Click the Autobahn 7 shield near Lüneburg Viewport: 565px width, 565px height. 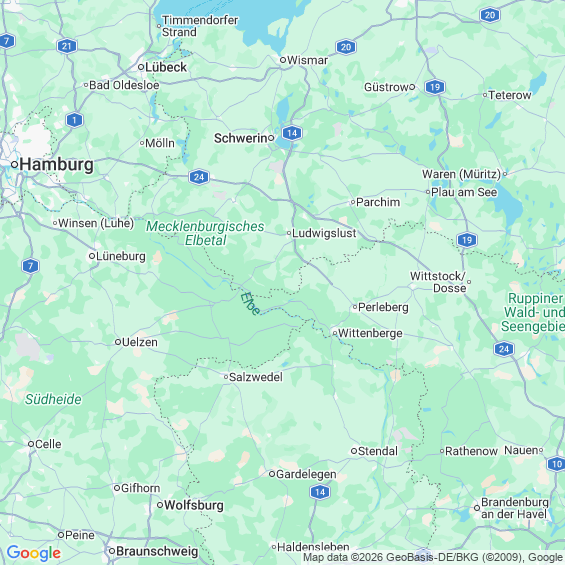(30, 266)
